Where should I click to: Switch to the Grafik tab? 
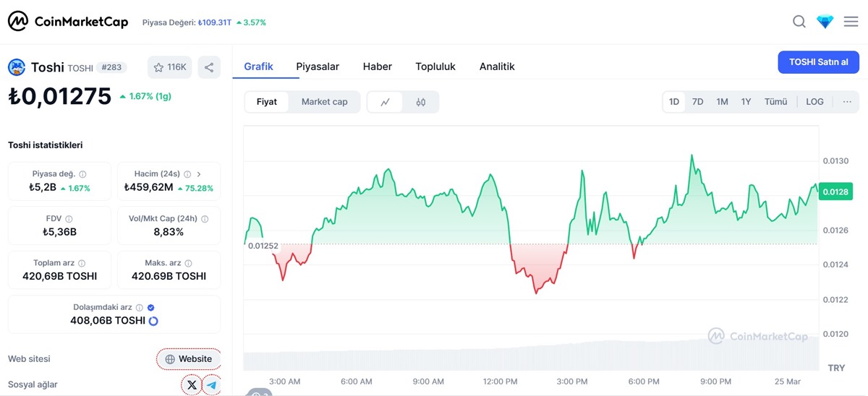pos(258,66)
